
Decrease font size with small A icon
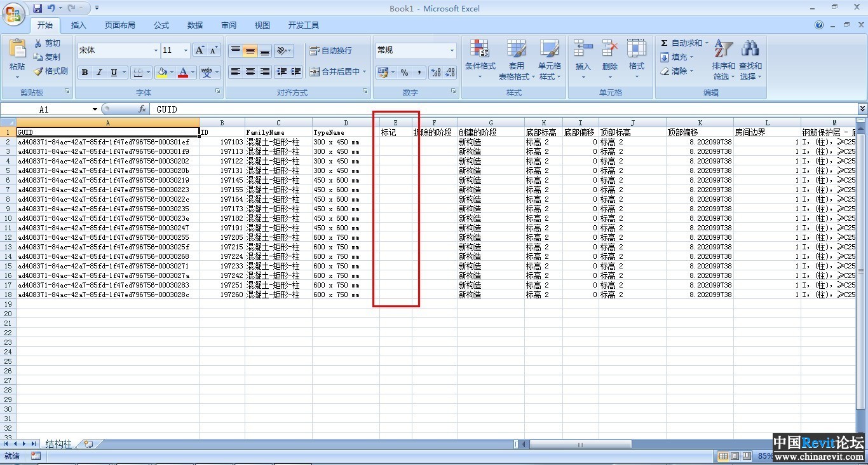pos(214,50)
